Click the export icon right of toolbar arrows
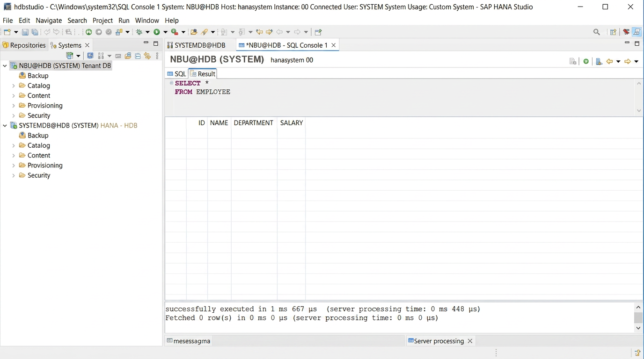The height and width of the screenshot is (359, 644). (x=318, y=32)
